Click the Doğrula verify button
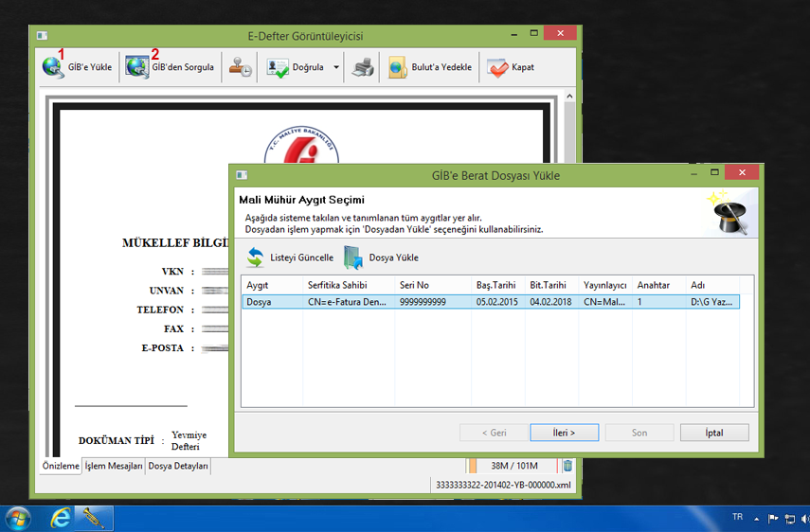The width and height of the screenshot is (810, 532). tap(297, 67)
